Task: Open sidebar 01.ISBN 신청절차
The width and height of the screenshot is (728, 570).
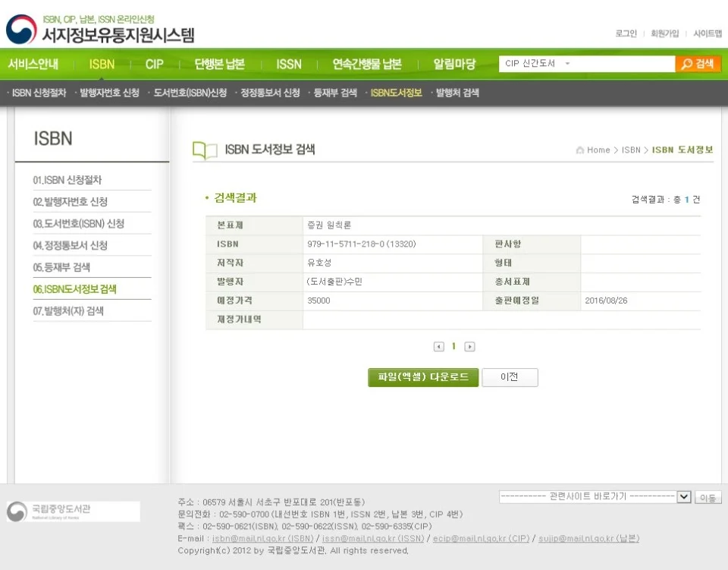Action: [67, 180]
